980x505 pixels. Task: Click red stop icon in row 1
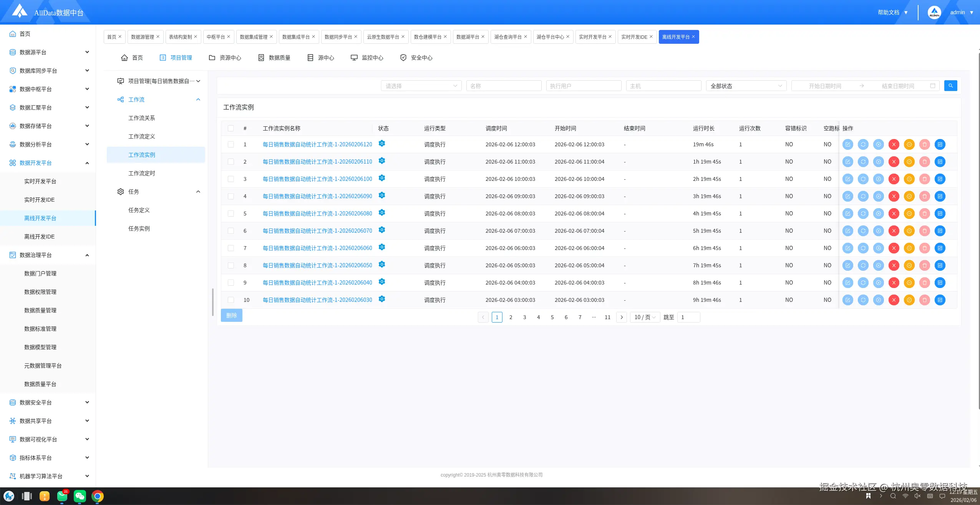[x=894, y=144]
